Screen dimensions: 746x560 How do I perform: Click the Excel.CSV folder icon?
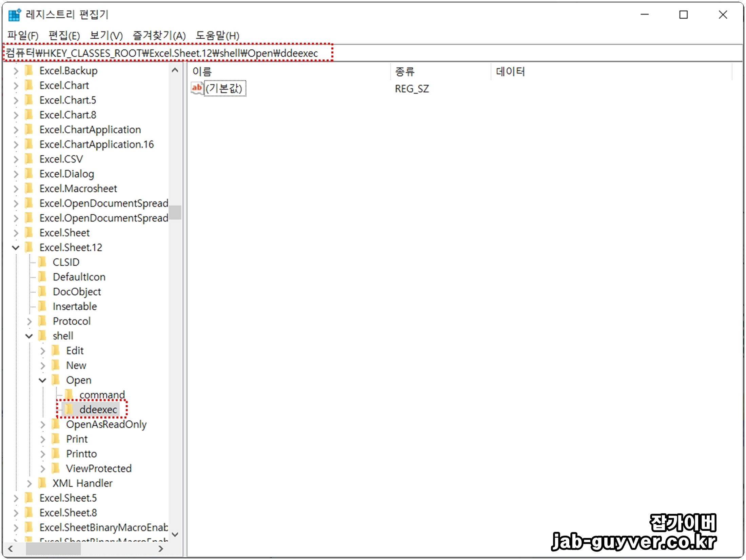click(29, 159)
